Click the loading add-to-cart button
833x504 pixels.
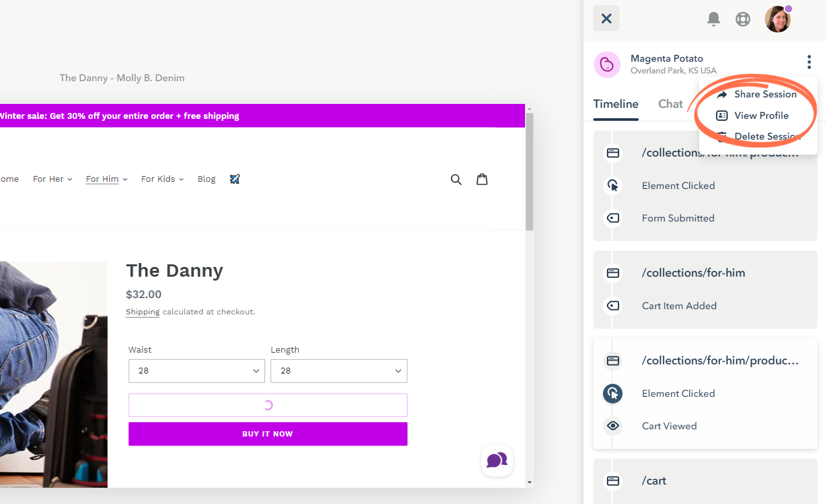click(268, 405)
